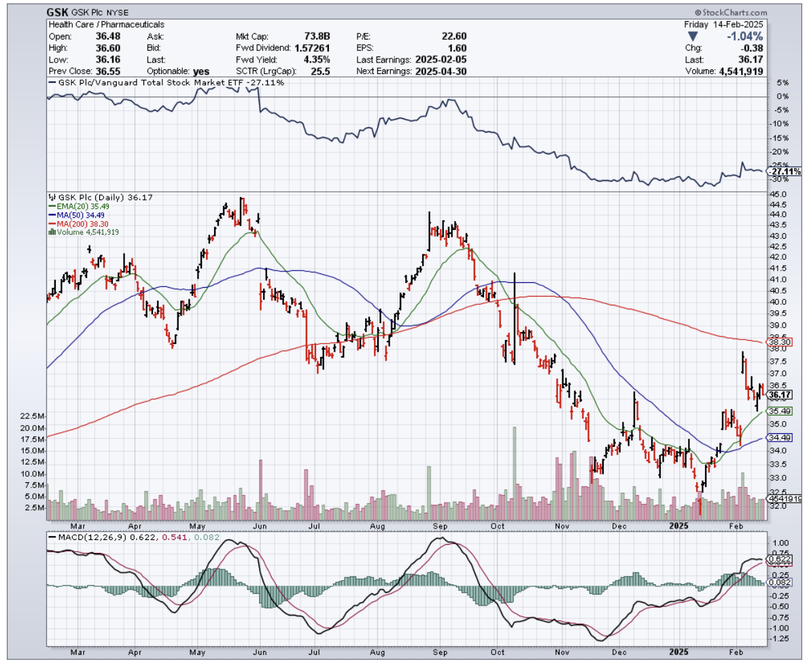Click the volume bars icon in the legend
The height and width of the screenshot is (672, 809).
[x=50, y=232]
